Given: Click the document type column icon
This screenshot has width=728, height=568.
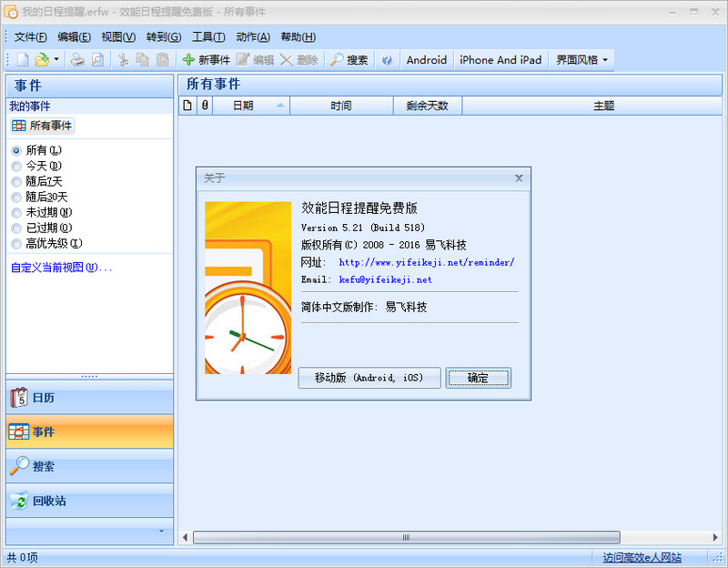Looking at the screenshot, I should point(187,106).
